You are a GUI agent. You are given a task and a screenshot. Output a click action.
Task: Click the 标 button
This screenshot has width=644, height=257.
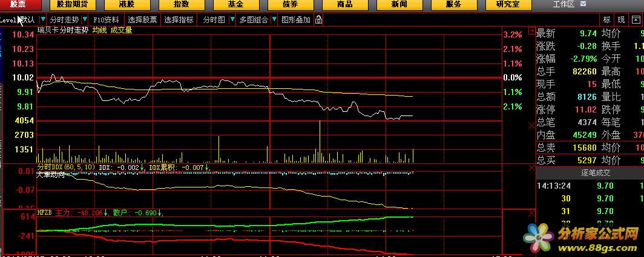pos(606,20)
